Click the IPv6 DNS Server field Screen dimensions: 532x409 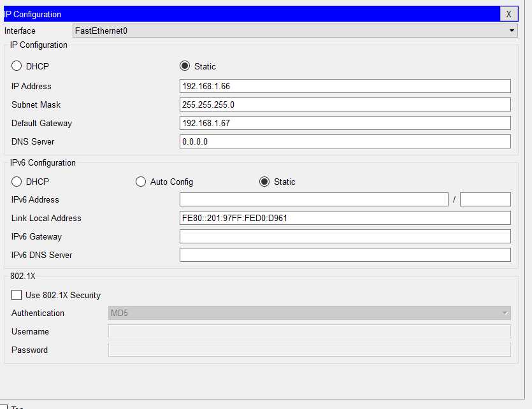pos(345,255)
